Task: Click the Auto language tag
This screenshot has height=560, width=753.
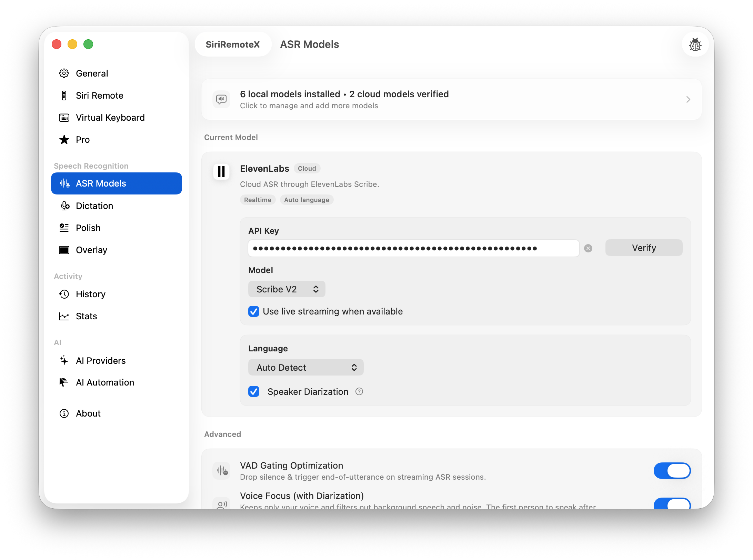Action: 307,200
